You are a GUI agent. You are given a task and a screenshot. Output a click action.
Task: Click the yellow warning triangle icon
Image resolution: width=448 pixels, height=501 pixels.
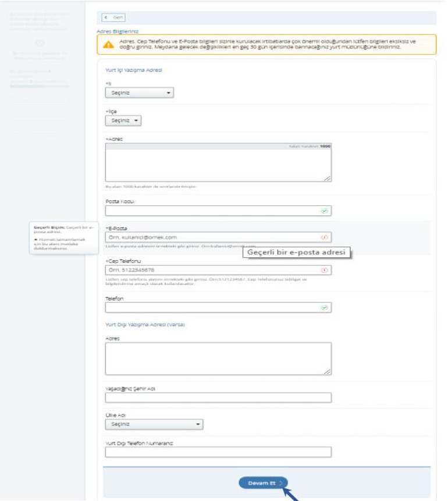tap(108, 44)
